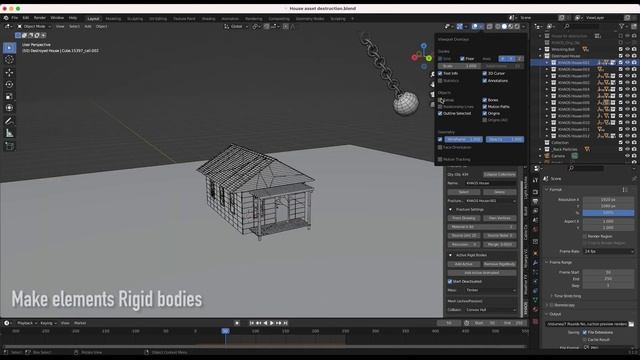Switch to the Modeling workspace tab
640x360 pixels.
pyautogui.click(x=113, y=18)
